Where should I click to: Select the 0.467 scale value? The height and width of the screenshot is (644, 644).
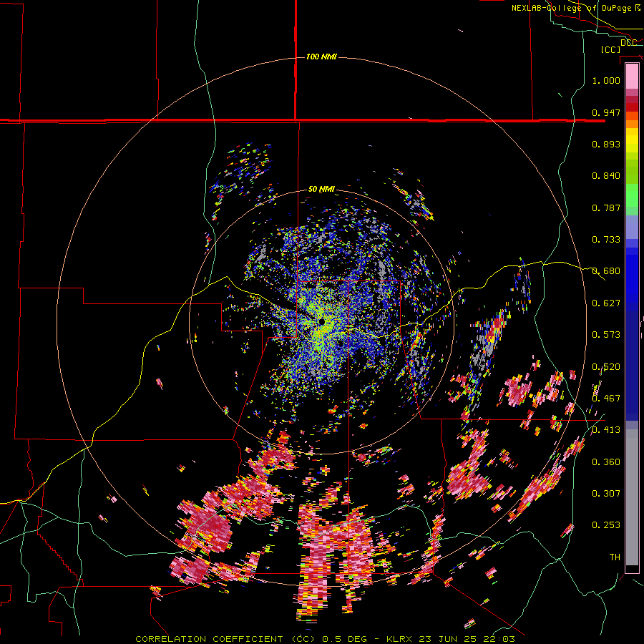(606, 399)
